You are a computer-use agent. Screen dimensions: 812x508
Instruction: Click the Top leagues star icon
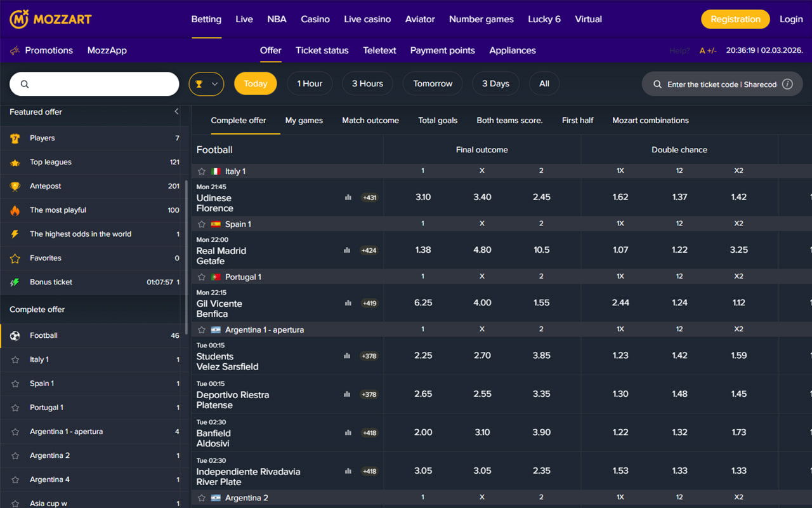(x=15, y=162)
